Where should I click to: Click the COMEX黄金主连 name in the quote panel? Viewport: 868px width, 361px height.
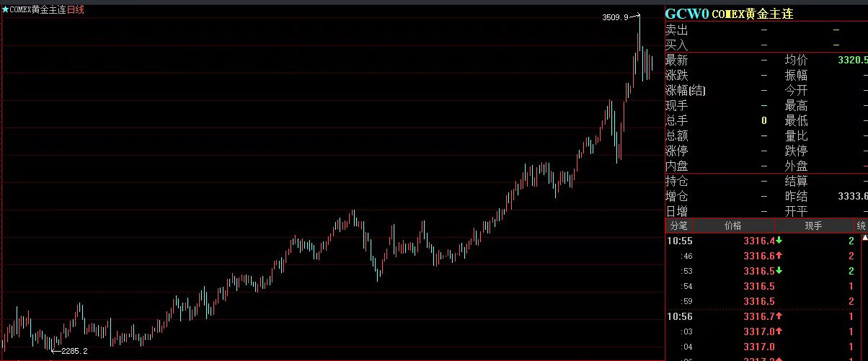[x=752, y=14]
